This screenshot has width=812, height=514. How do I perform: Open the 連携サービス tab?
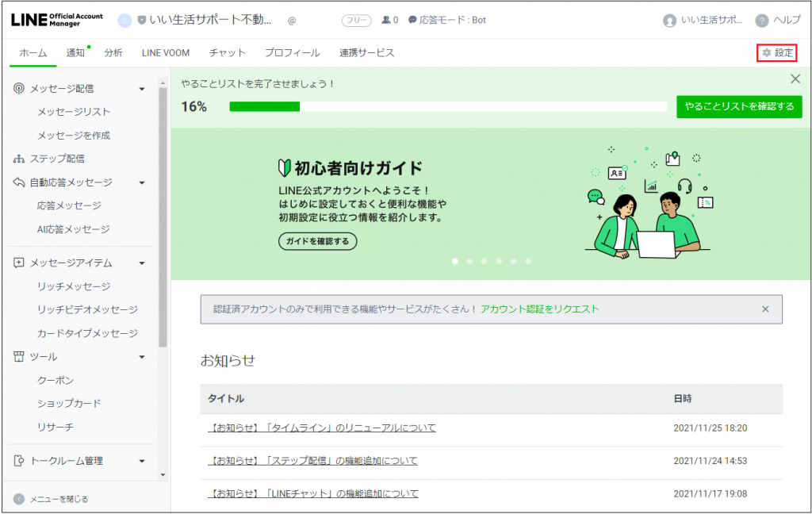point(366,53)
